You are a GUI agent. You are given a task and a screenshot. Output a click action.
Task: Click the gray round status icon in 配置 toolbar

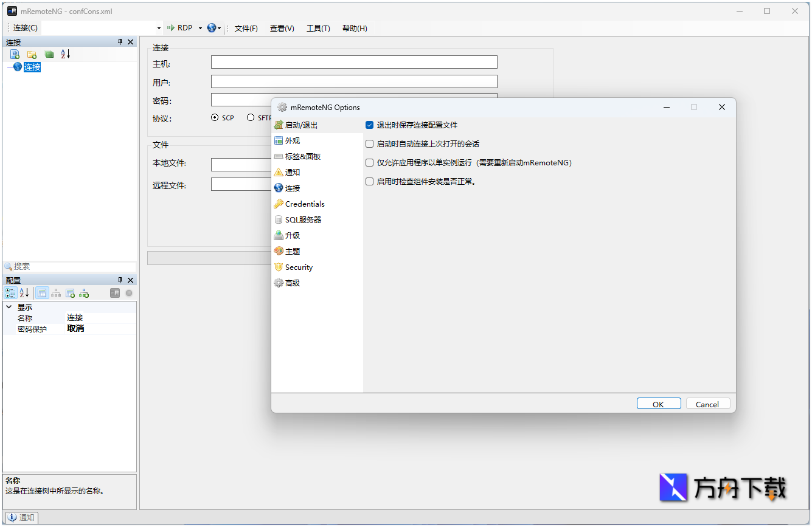(x=129, y=293)
